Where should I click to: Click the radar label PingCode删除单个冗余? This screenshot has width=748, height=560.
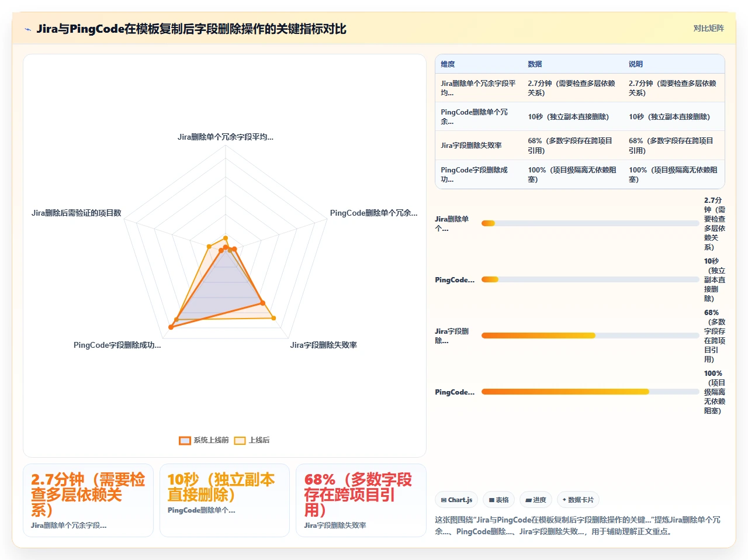[x=374, y=213]
